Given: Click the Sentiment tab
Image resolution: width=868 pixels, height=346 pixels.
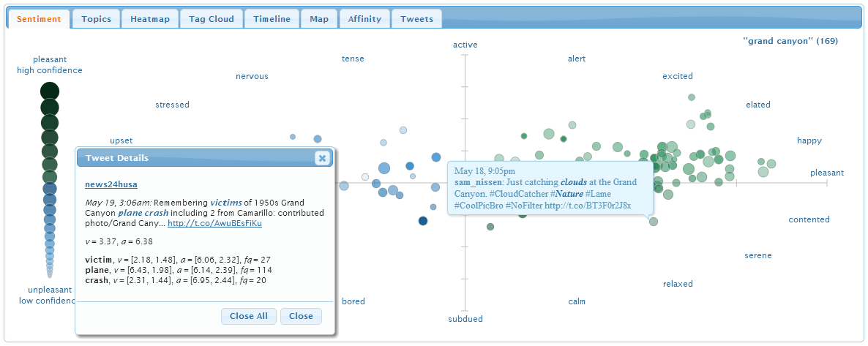Looking at the screenshot, I should pos(39,19).
